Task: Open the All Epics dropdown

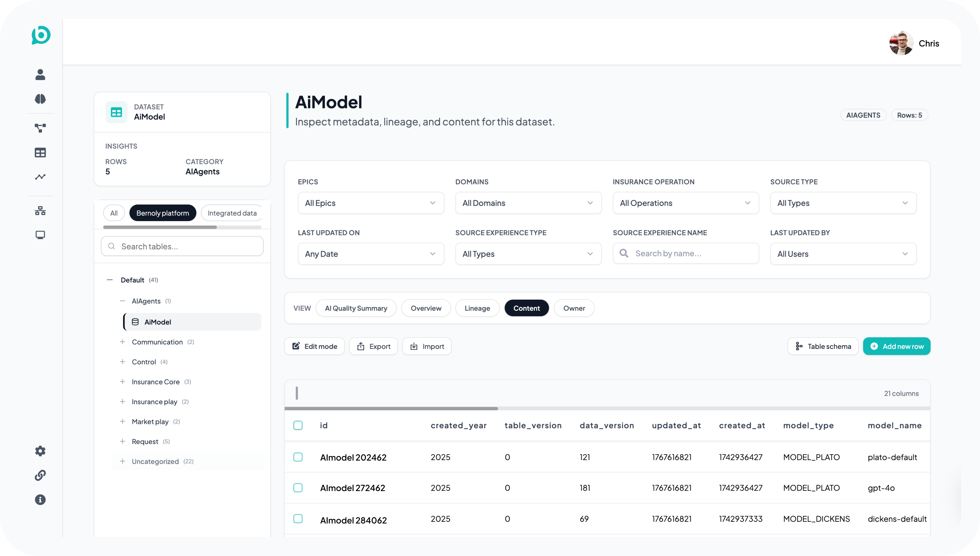Action: point(371,203)
